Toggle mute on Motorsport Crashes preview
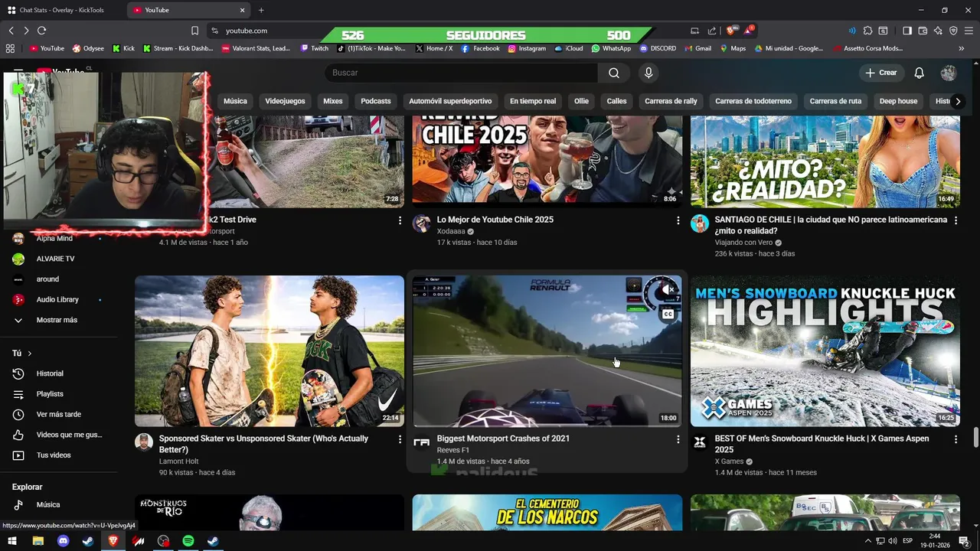980x551 pixels. click(668, 289)
